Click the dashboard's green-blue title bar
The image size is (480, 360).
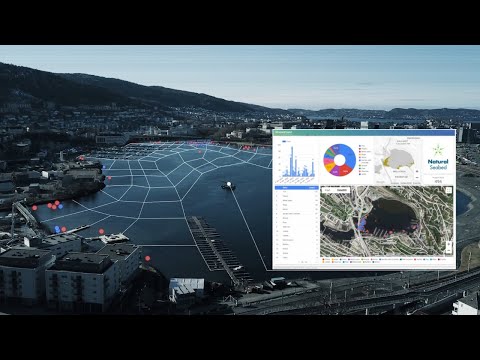364,133
